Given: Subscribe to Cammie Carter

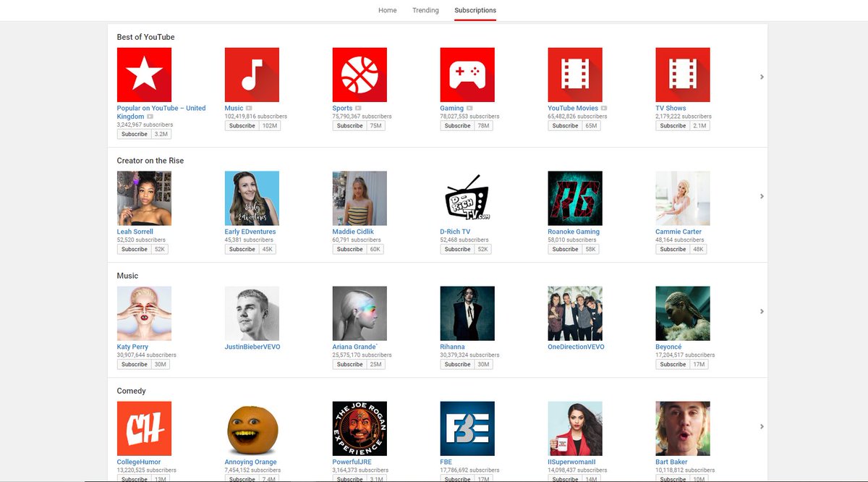Looking at the screenshot, I should point(673,249).
